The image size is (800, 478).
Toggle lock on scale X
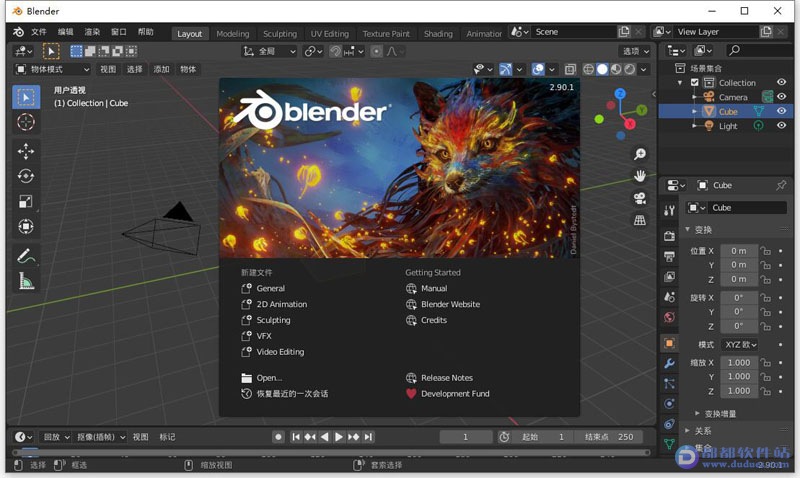[x=765, y=363]
